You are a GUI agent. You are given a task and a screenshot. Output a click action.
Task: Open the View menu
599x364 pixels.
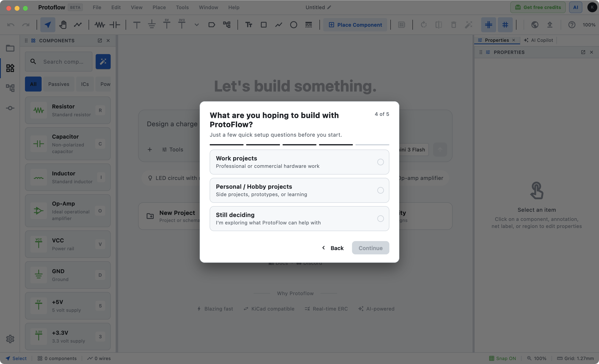pos(137,7)
